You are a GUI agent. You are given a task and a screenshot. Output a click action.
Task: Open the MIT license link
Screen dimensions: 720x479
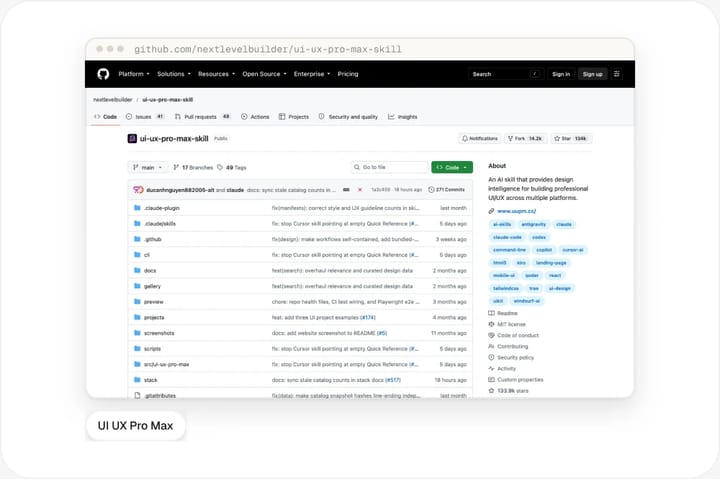[x=507, y=324]
